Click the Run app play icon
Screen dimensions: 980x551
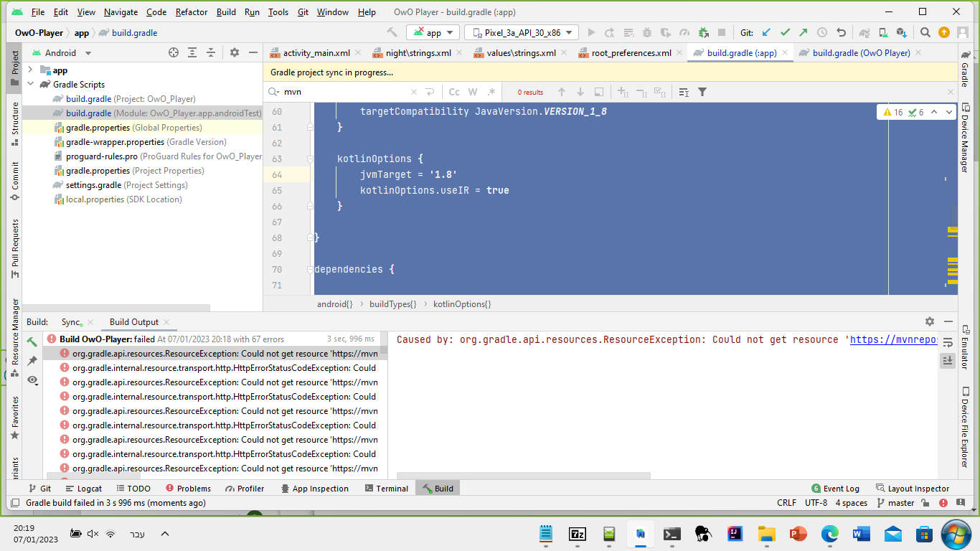(x=591, y=32)
